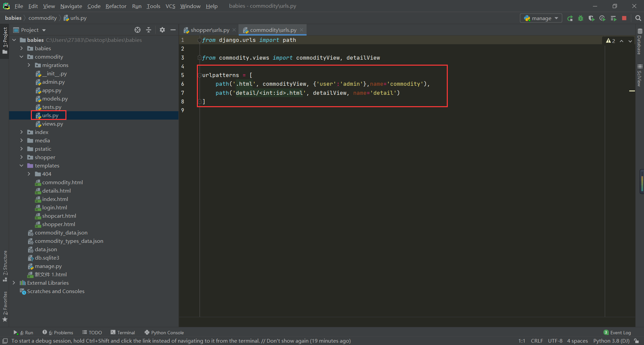Expand the 404 folder
This screenshot has width=644, height=345.
29,174
